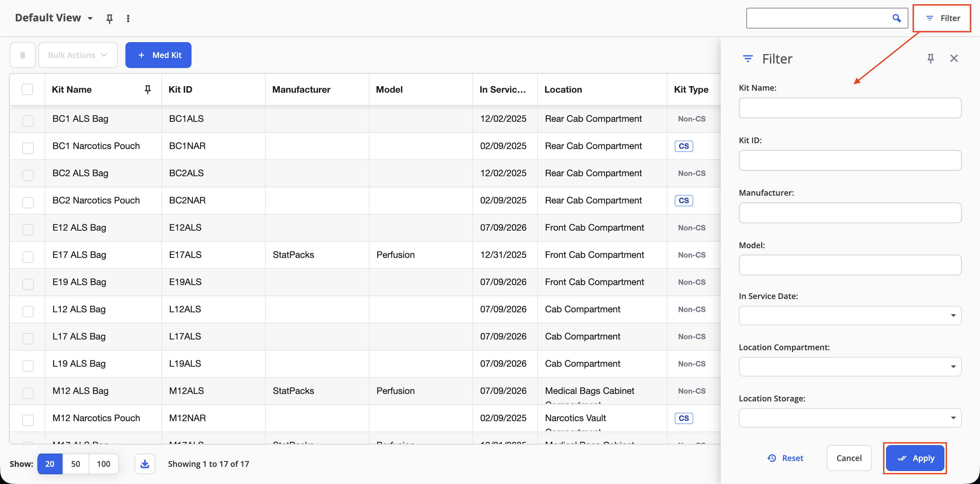This screenshot has height=484, width=980.
Task: Open the view options kebab menu
Action: [128, 18]
